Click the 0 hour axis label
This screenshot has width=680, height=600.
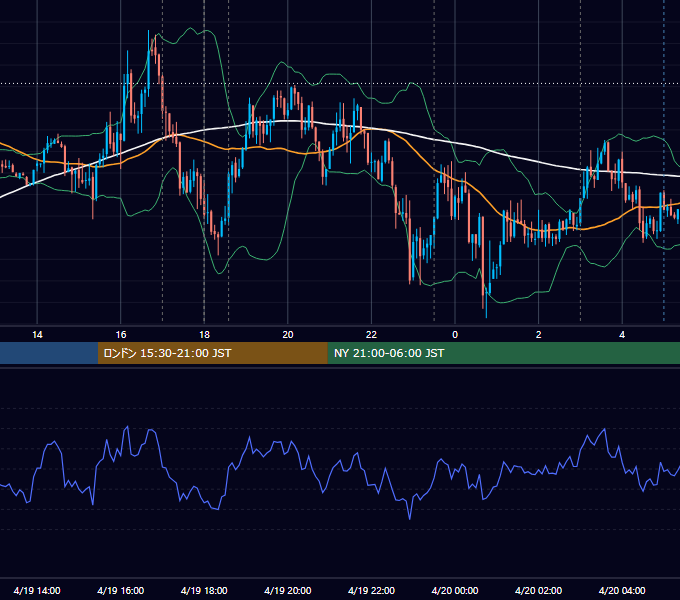coord(455,335)
